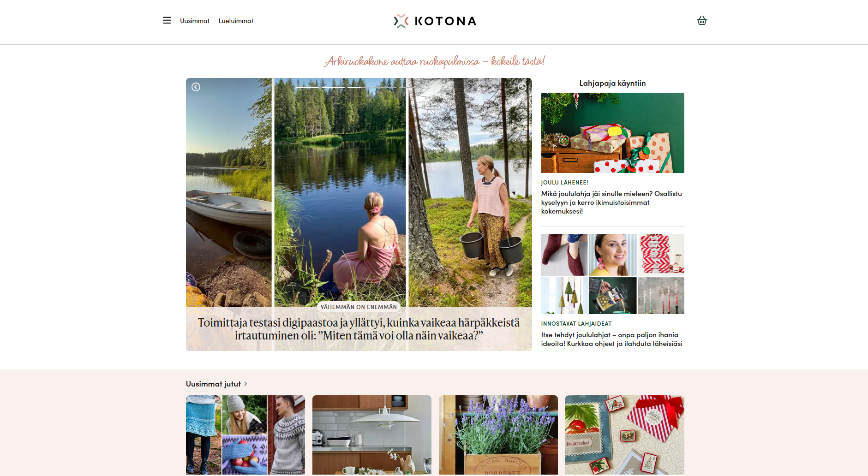868x476 pixels.
Task: Expand Uusimmat jutut chevron arrow
Action: [x=245, y=384]
